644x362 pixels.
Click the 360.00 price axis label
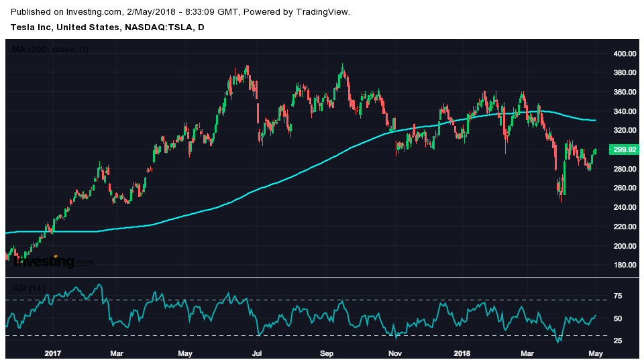(x=625, y=92)
